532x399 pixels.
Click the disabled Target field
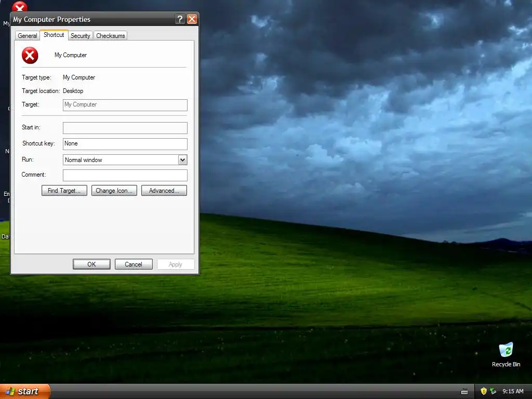point(125,105)
